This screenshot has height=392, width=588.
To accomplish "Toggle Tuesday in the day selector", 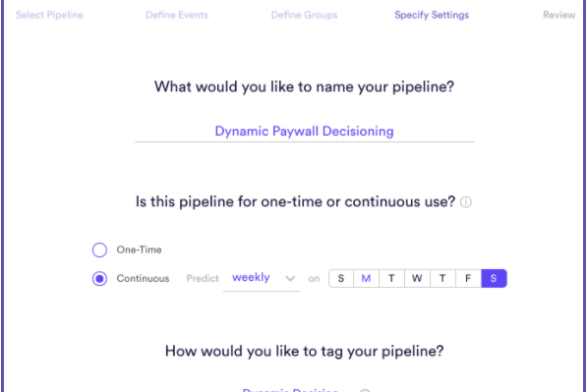I will 391,278.
